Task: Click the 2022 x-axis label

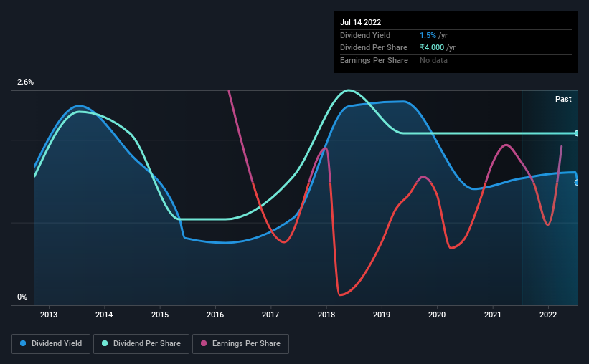Action: click(548, 315)
